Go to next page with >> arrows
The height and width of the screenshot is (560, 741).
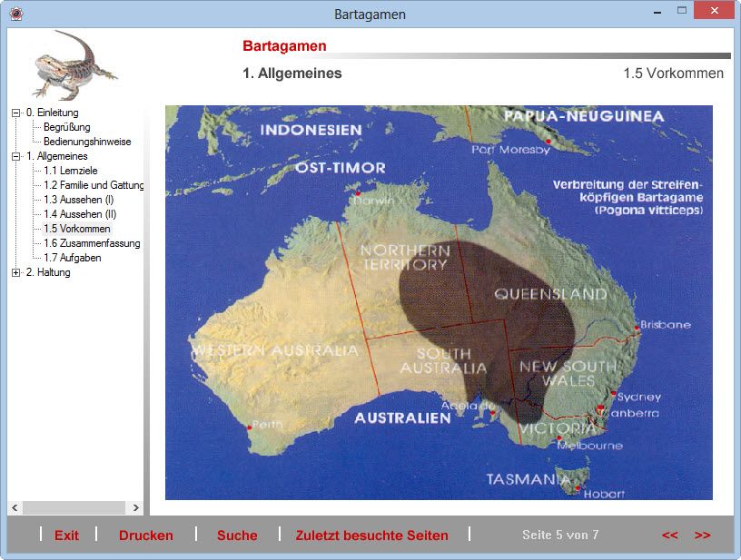[702, 535]
